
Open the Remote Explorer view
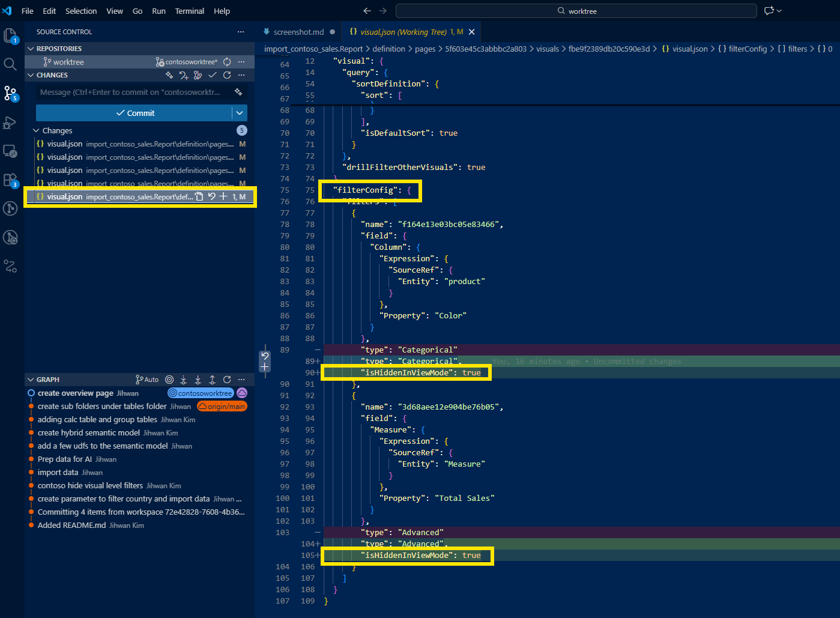click(x=10, y=151)
